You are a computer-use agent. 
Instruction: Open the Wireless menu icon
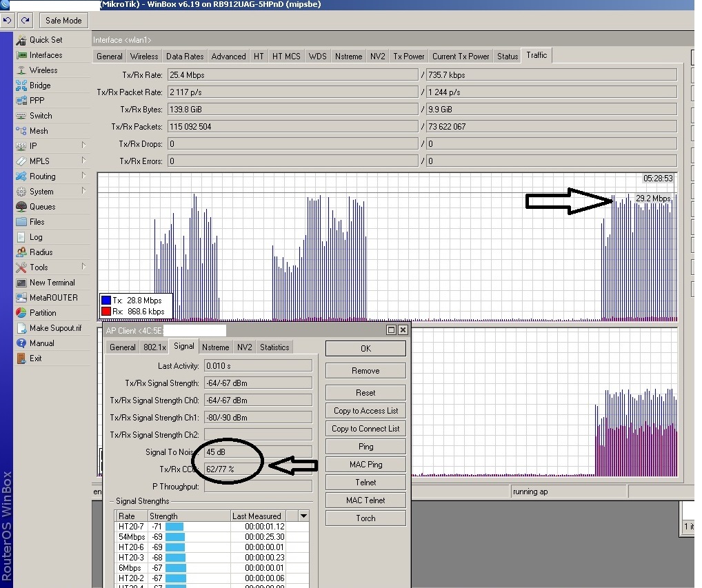click(x=21, y=70)
